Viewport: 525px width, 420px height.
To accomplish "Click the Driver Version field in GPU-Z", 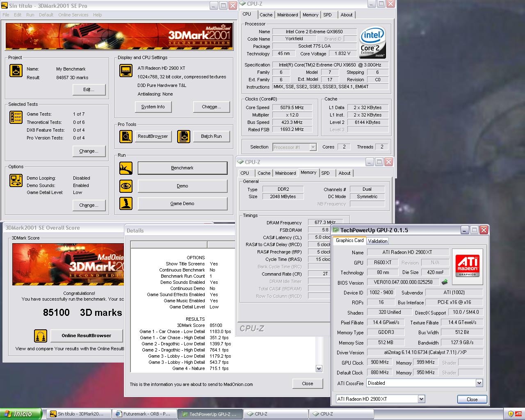I will tap(425, 352).
